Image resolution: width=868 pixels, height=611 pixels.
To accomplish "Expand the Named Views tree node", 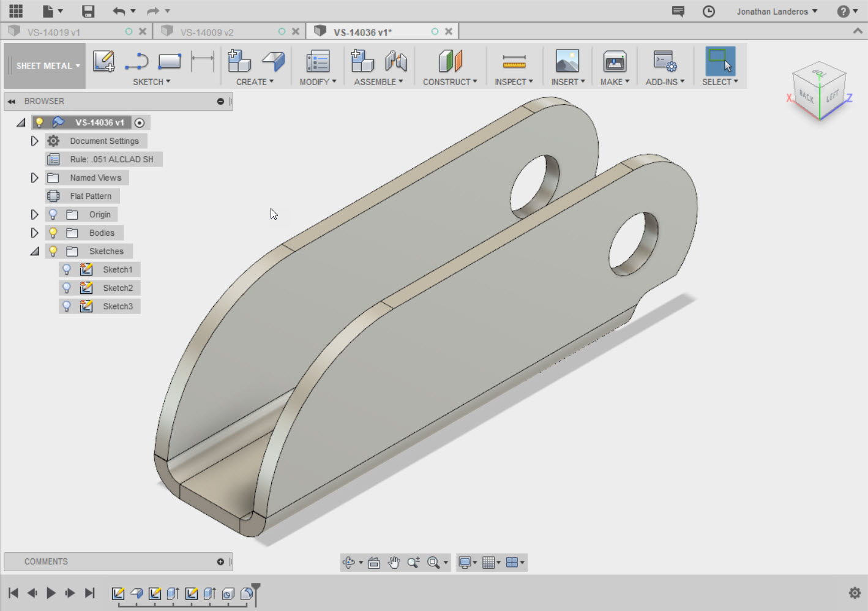I will tap(35, 178).
